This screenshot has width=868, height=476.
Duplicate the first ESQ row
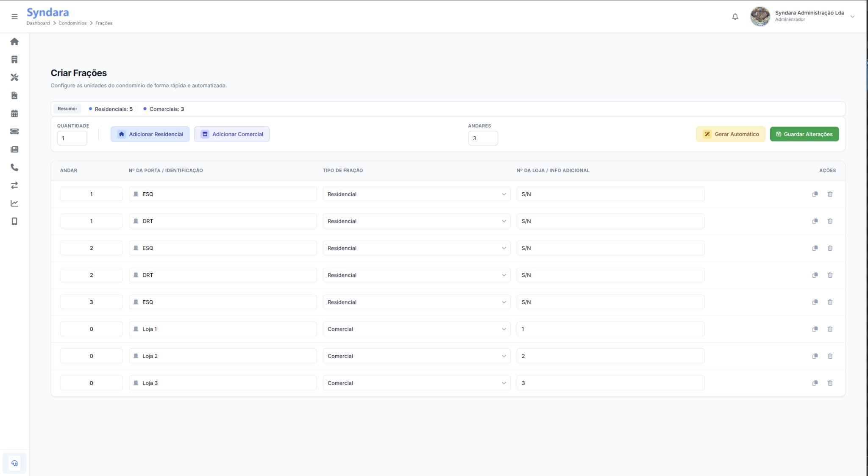click(x=815, y=194)
